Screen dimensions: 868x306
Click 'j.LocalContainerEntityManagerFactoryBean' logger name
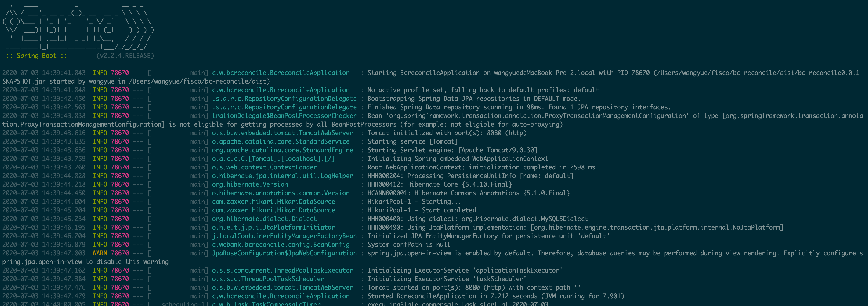(x=284, y=236)
